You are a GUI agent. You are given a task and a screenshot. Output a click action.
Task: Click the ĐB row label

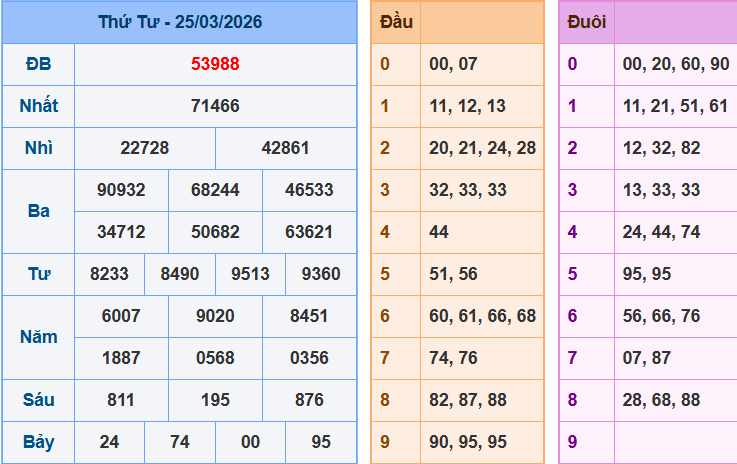pyautogui.click(x=38, y=64)
